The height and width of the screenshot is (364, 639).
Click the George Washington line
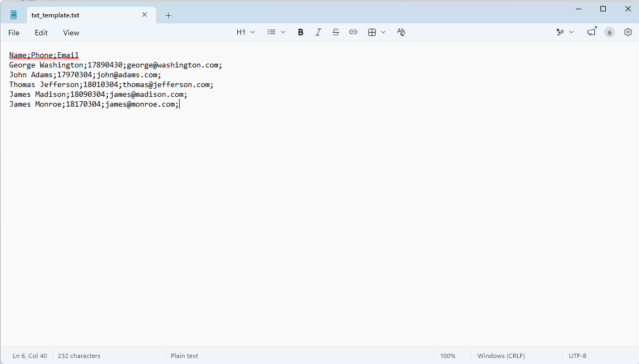pos(116,65)
